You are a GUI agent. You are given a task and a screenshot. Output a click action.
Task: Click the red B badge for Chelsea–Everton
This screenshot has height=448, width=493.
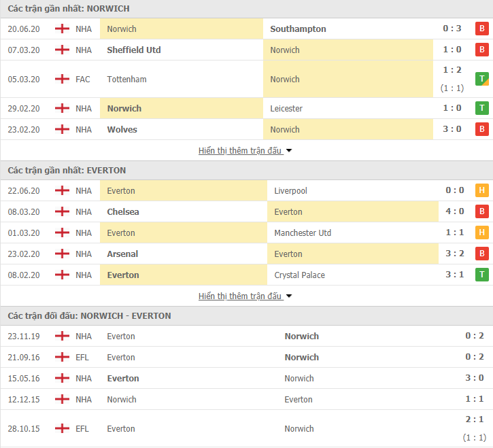point(481,211)
